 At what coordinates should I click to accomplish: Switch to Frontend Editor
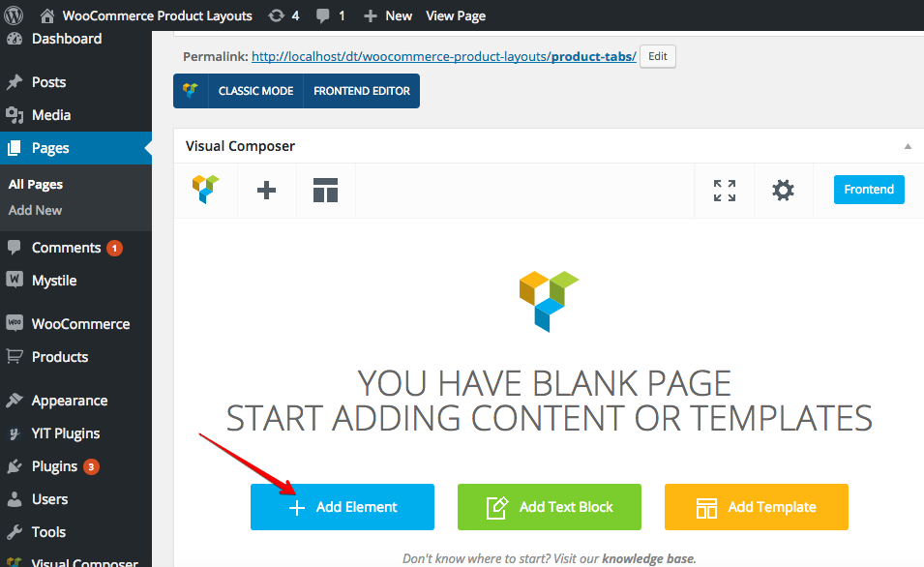[361, 91]
